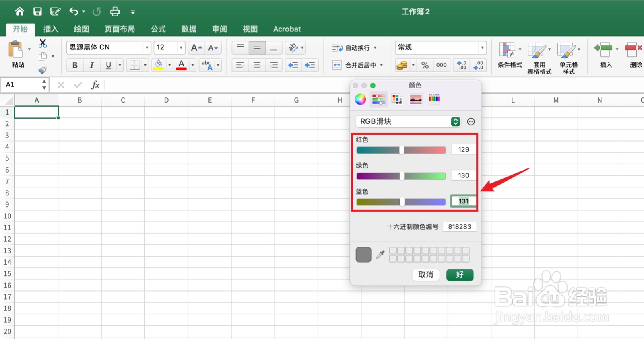Align text to the left
Viewport: 644px width, 339px height.
tap(240, 65)
